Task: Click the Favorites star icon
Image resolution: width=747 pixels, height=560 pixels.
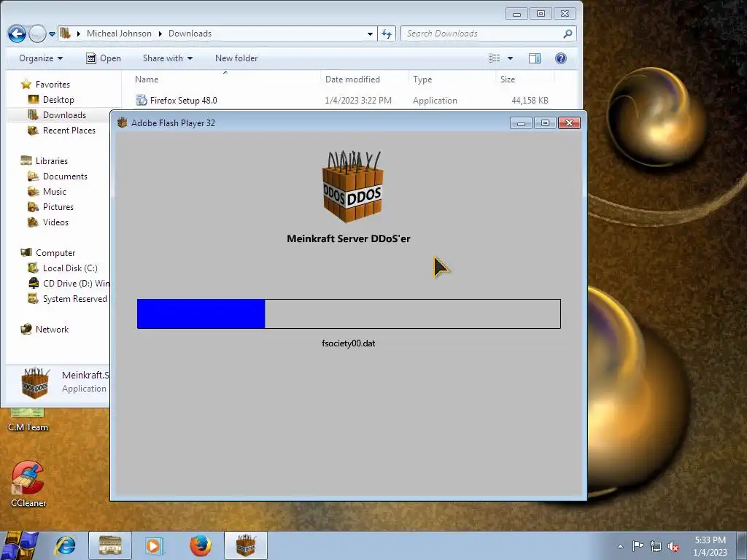Action: pos(26,85)
